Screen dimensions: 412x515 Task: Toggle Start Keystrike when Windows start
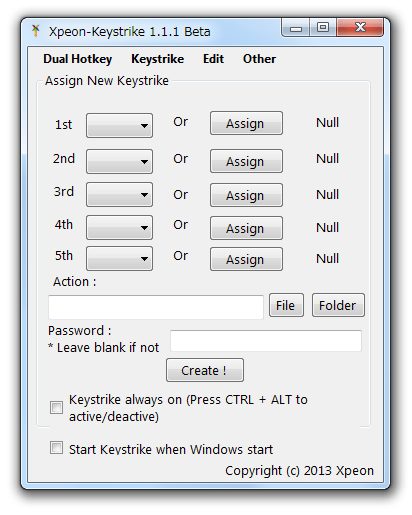[56, 448]
